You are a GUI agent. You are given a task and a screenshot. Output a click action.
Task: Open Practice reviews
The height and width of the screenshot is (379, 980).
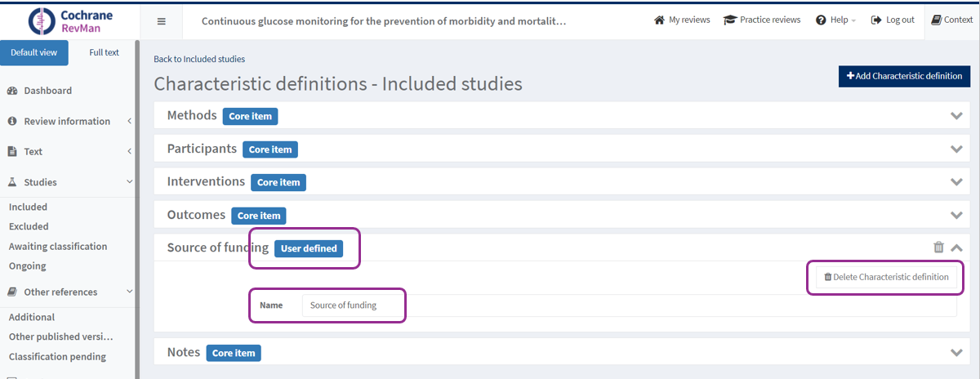(762, 20)
